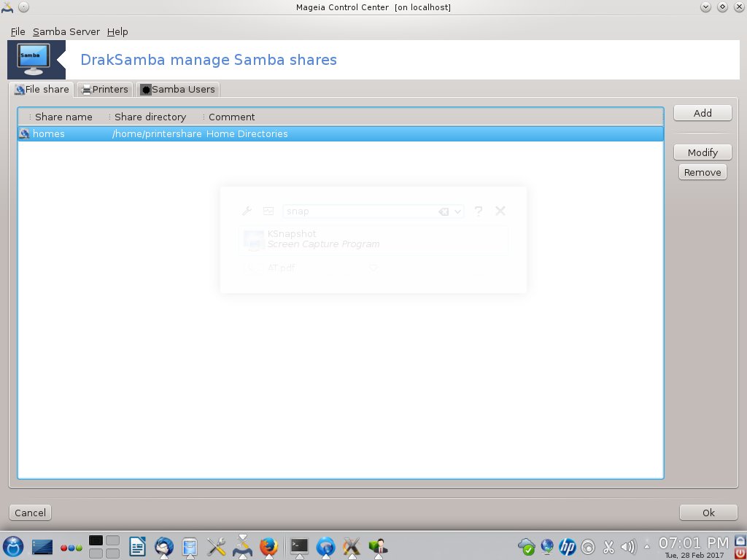
Task: Open the wrench and screwdriver settings tool
Action: 216,547
